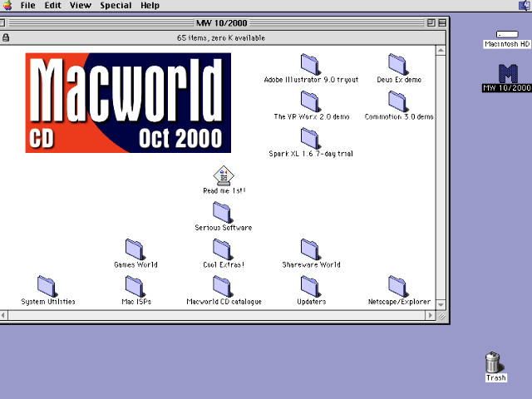Open the Deus Ex demo folder
The height and width of the screenshot is (399, 532).
[397, 65]
